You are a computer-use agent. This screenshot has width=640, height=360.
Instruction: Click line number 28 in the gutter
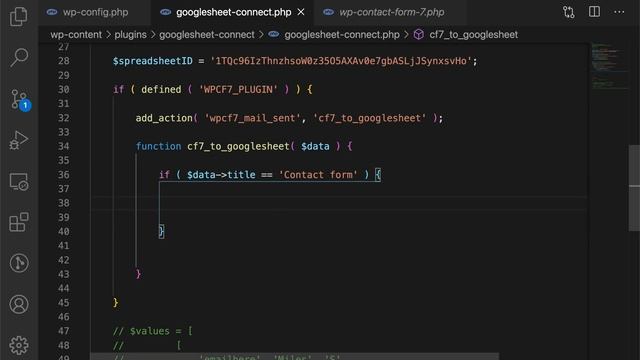tap(64, 61)
